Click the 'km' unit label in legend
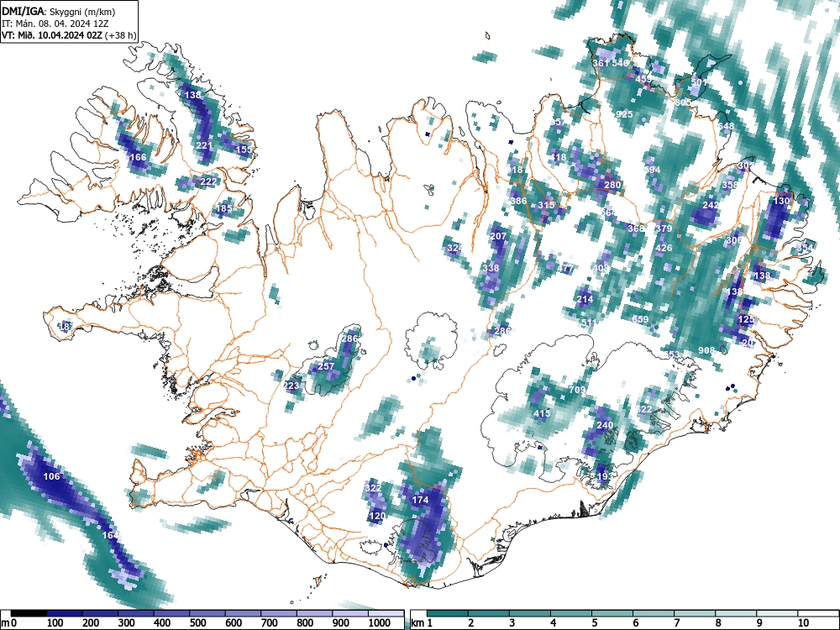Image resolution: width=840 pixels, height=630 pixels. click(x=417, y=623)
